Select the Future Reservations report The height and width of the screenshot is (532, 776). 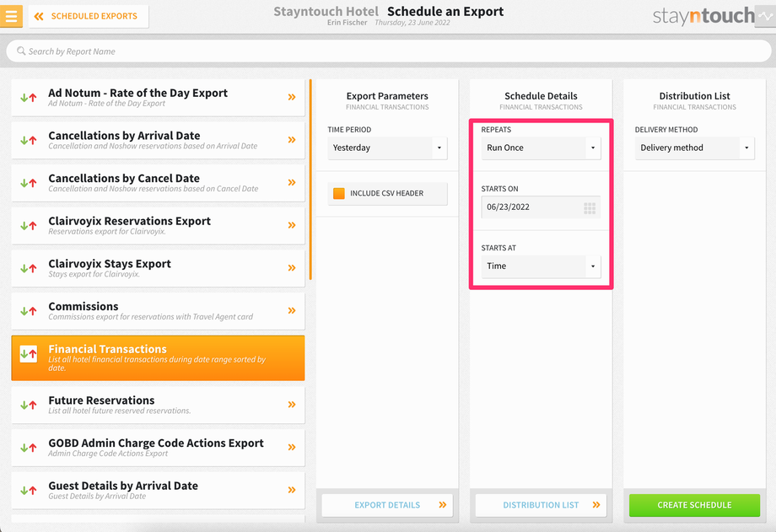pos(158,405)
